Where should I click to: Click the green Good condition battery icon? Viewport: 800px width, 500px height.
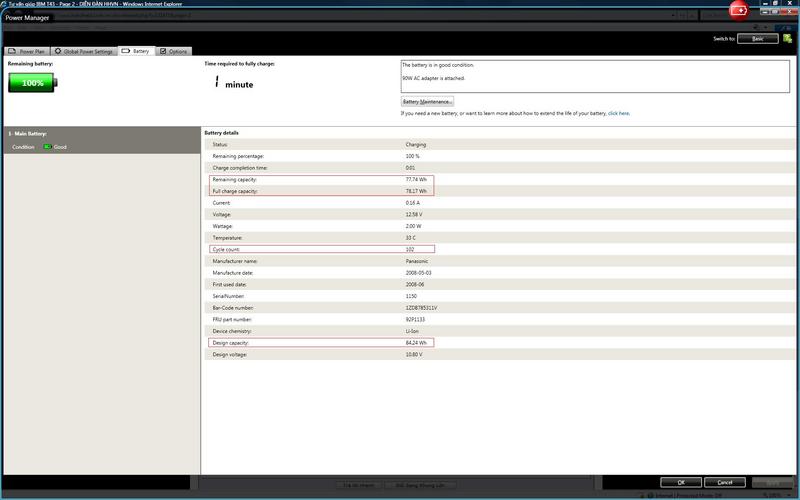46,147
